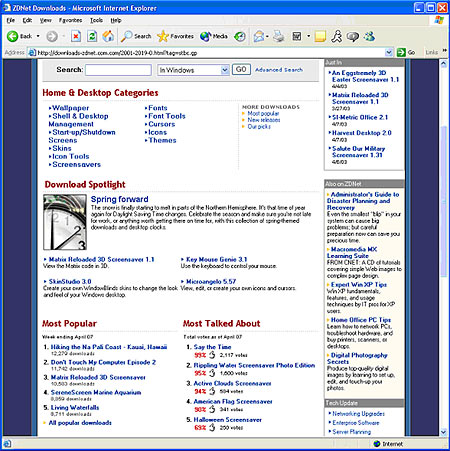Open the Help menu
Screen dimensions: 450x451
coord(116,20)
